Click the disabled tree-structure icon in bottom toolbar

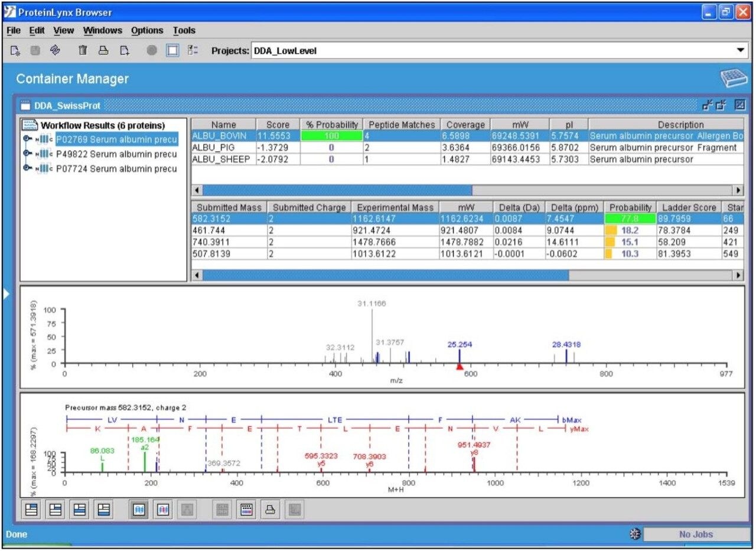point(187,510)
